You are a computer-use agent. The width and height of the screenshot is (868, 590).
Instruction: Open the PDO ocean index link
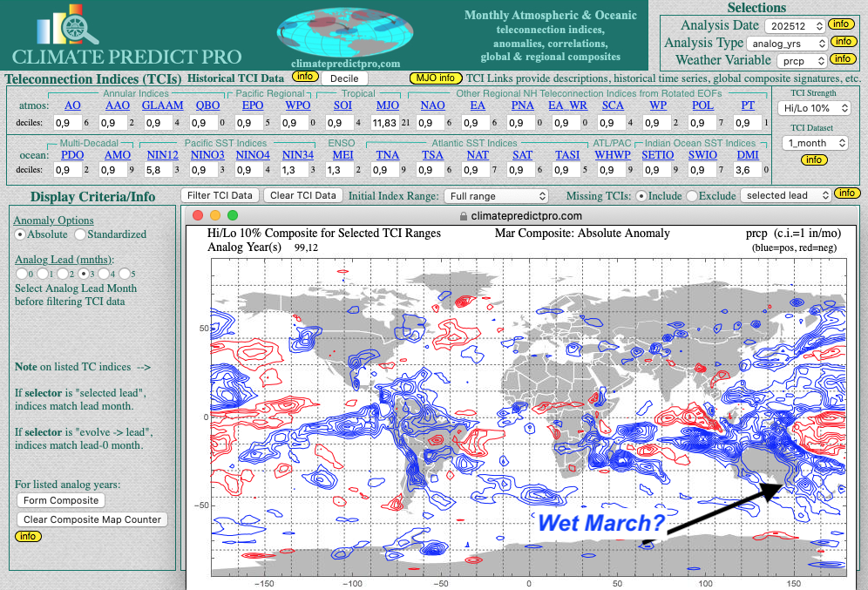(x=72, y=154)
